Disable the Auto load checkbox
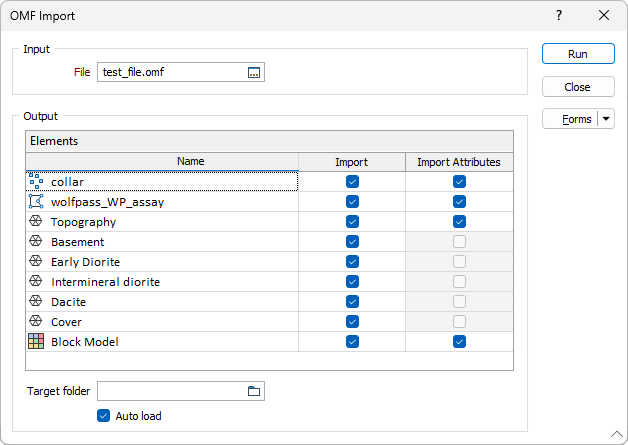Image resolution: width=628 pixels, height=445 pixels. coord(103,416)
